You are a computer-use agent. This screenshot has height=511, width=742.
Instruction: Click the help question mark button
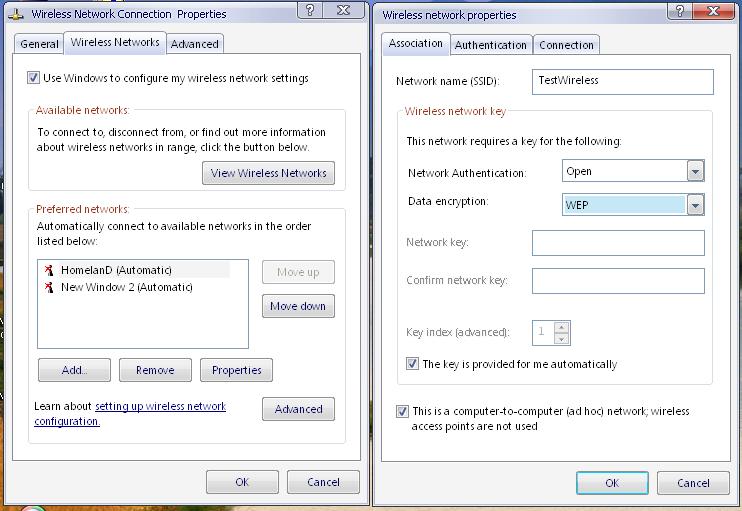pos(310,11)
